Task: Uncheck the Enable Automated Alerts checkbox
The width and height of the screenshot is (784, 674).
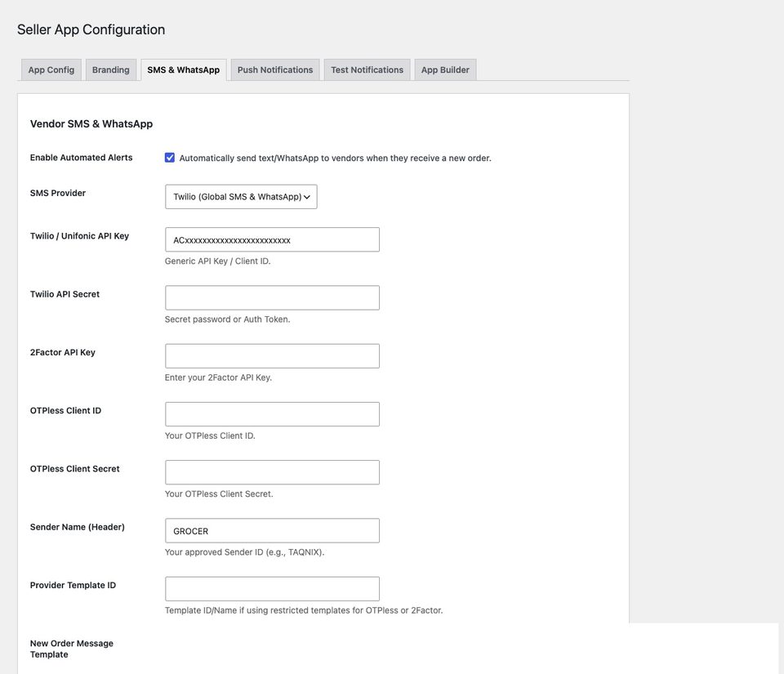Action: [x=170, y=158]
